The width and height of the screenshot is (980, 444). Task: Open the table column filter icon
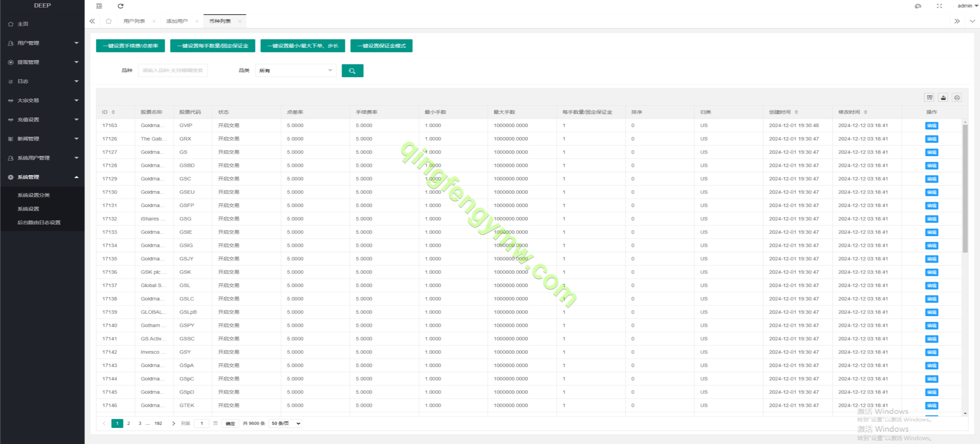pyautogui.click(x=929, y=98)
